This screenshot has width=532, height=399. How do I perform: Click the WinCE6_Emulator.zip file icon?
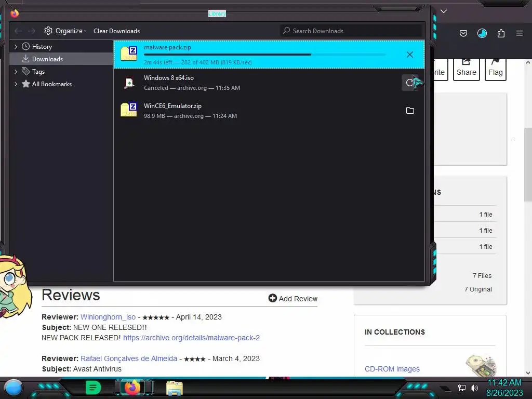tap(129, 110)
